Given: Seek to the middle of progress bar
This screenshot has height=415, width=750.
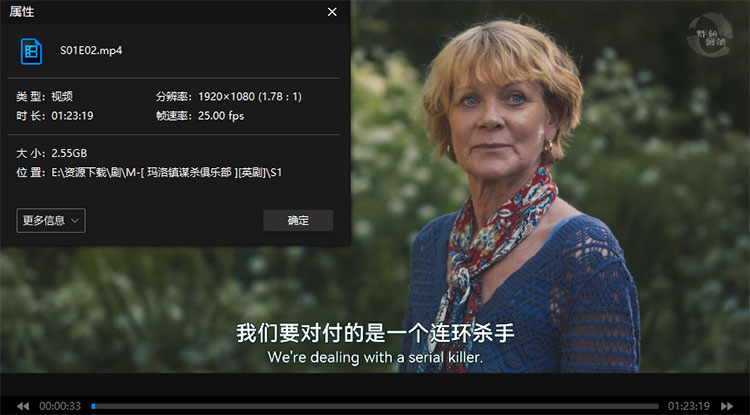Looking at the screenshot, I should tap(375, 406).
